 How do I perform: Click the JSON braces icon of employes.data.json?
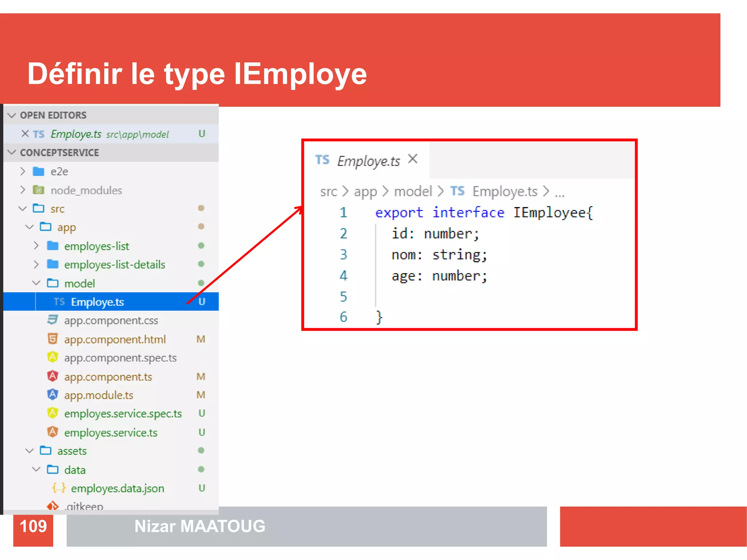click(59, 488)
